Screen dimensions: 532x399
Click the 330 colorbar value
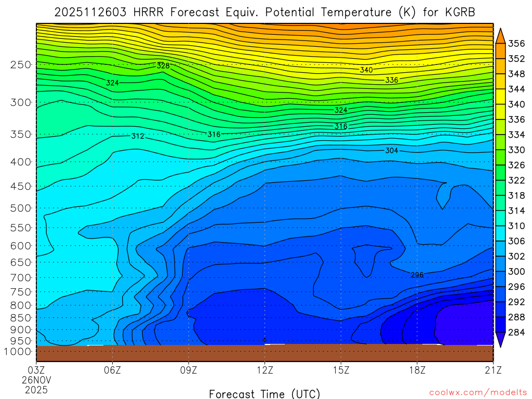(516, 150)
